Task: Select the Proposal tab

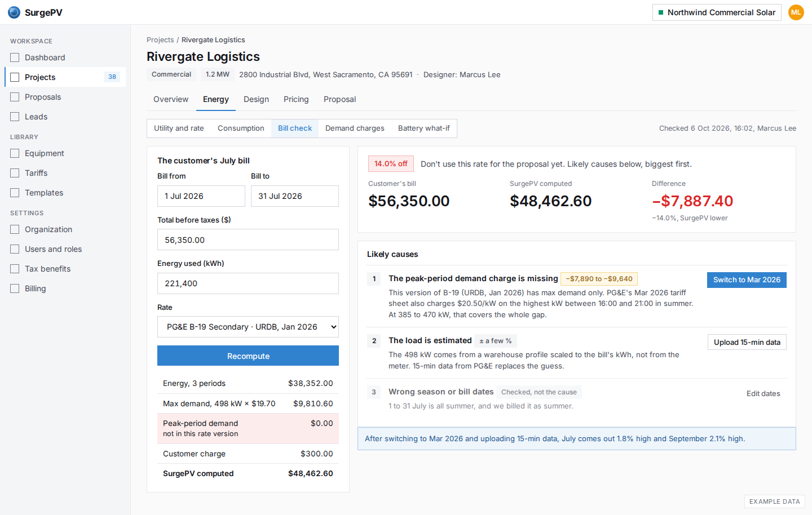Action: pos(339,99)
